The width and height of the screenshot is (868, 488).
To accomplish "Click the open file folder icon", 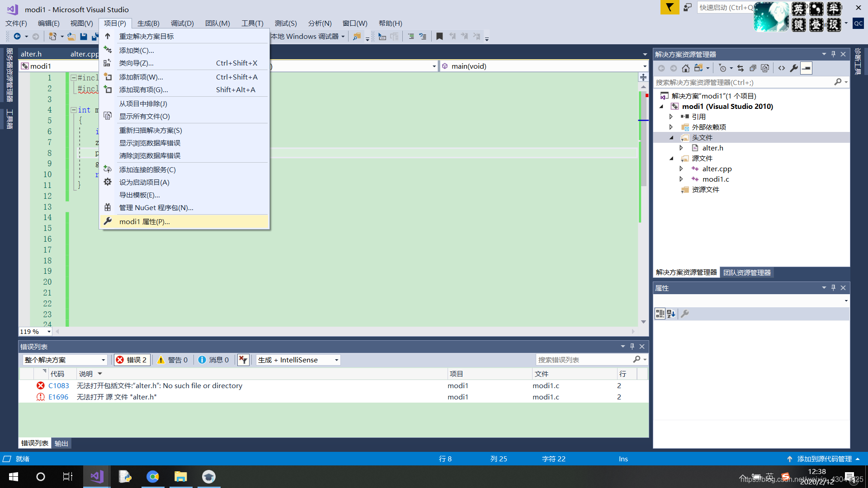I will tap(71, 36).
